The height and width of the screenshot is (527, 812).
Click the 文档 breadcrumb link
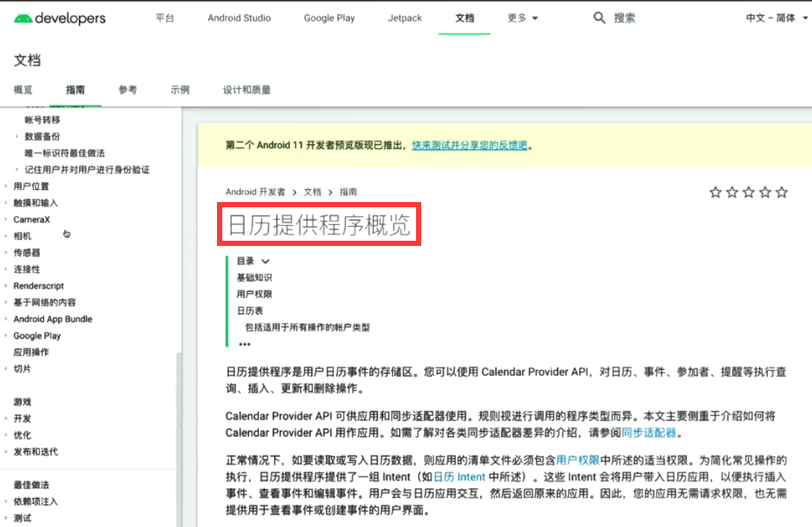click(312, 192)
